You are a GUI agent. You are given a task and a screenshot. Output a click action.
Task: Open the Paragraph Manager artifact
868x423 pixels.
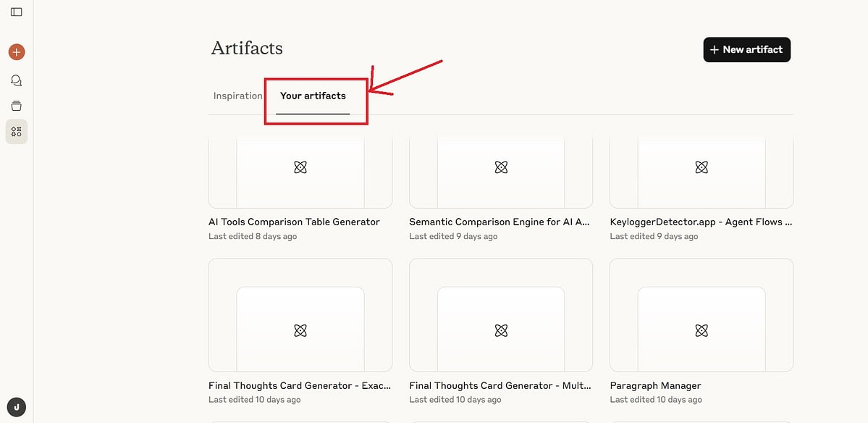pyautogui.click(x=655, y=385)
